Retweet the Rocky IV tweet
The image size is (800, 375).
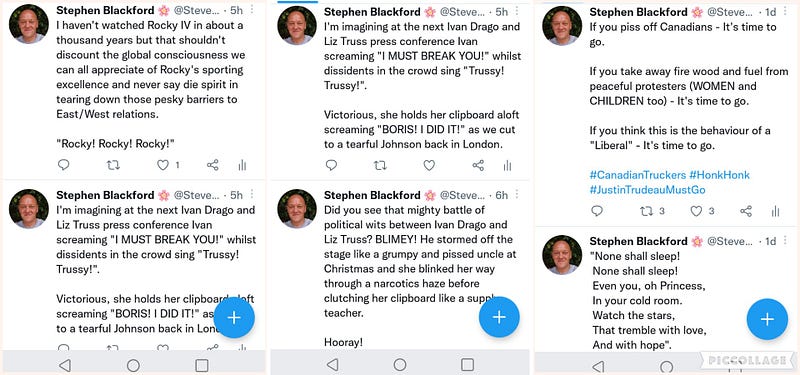click(x=113, y=165)
